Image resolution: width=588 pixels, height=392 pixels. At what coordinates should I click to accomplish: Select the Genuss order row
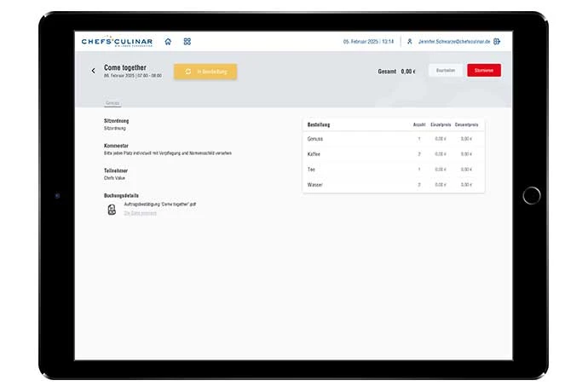coord(393,138)
